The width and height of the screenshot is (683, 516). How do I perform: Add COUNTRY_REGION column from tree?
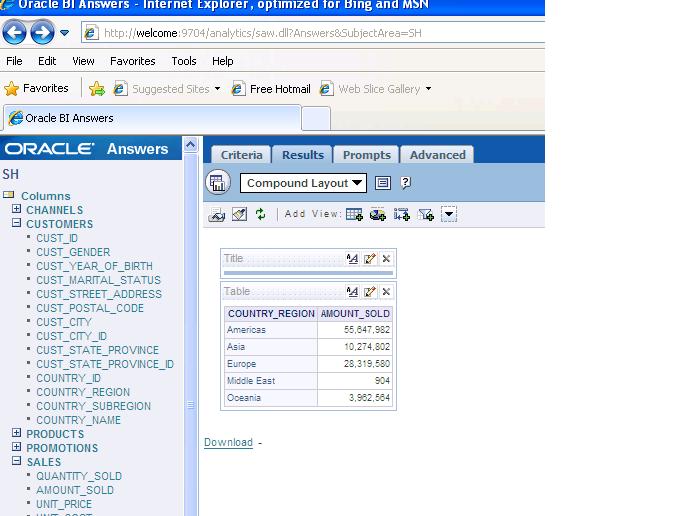(83, 392)
